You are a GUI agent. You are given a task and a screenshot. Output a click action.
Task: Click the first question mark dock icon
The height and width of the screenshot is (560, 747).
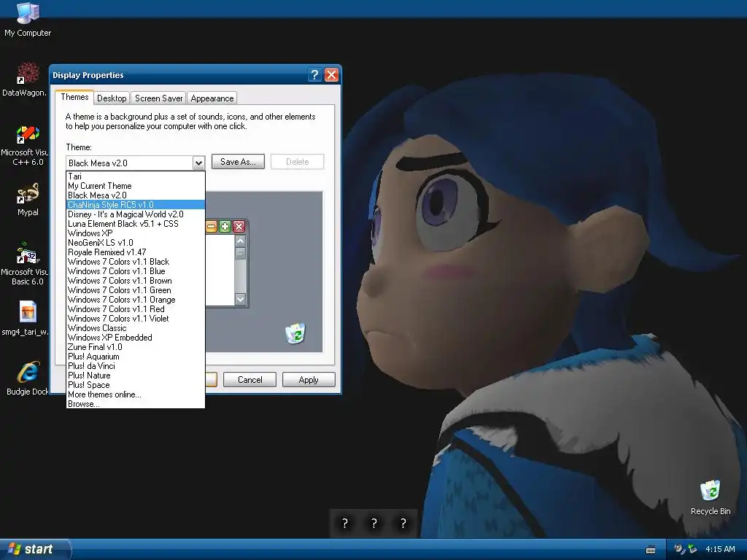[345, 524]
